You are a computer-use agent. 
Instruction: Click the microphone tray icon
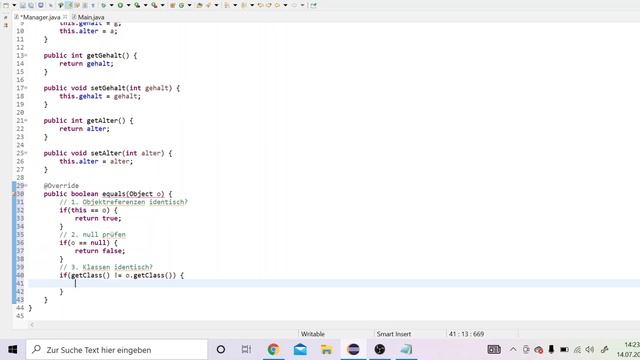pos(551,349)
